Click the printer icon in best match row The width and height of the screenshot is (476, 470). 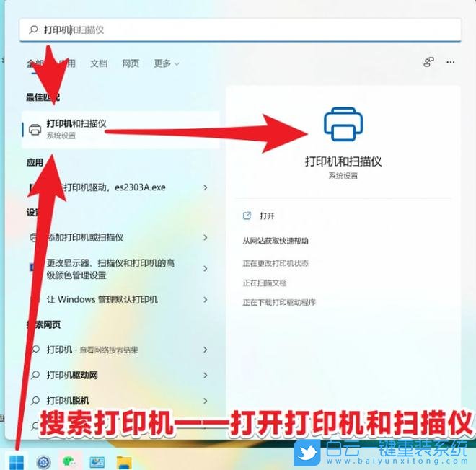pyautogui.click(x=35, y=130)
